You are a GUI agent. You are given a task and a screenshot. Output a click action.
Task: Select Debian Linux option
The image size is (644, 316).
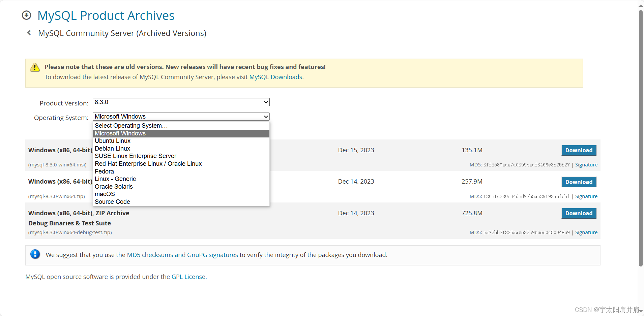(x=181, y=149)
